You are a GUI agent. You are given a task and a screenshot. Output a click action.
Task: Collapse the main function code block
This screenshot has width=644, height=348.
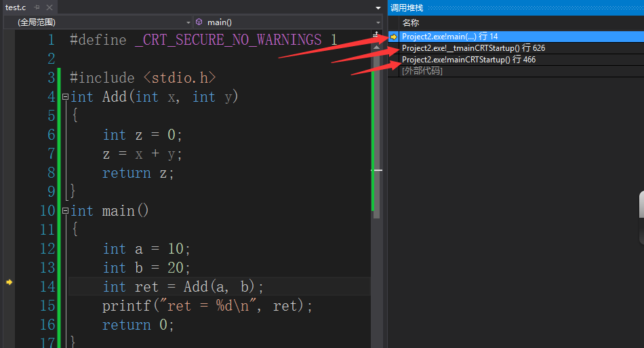tap(65, 211)
